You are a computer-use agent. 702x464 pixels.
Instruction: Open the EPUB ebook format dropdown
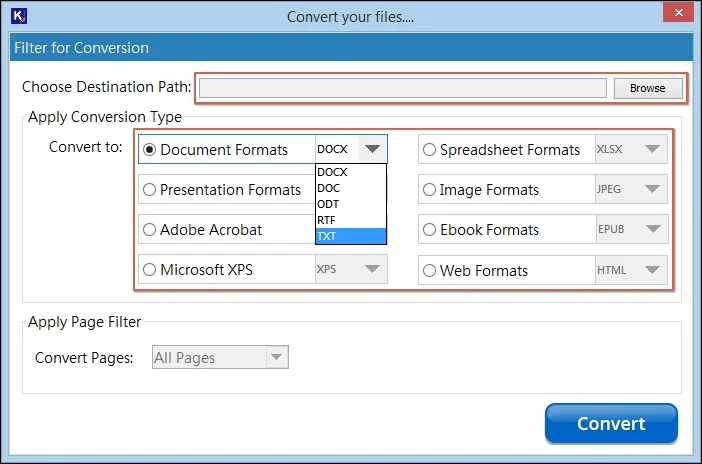click(x=653, y=229)
